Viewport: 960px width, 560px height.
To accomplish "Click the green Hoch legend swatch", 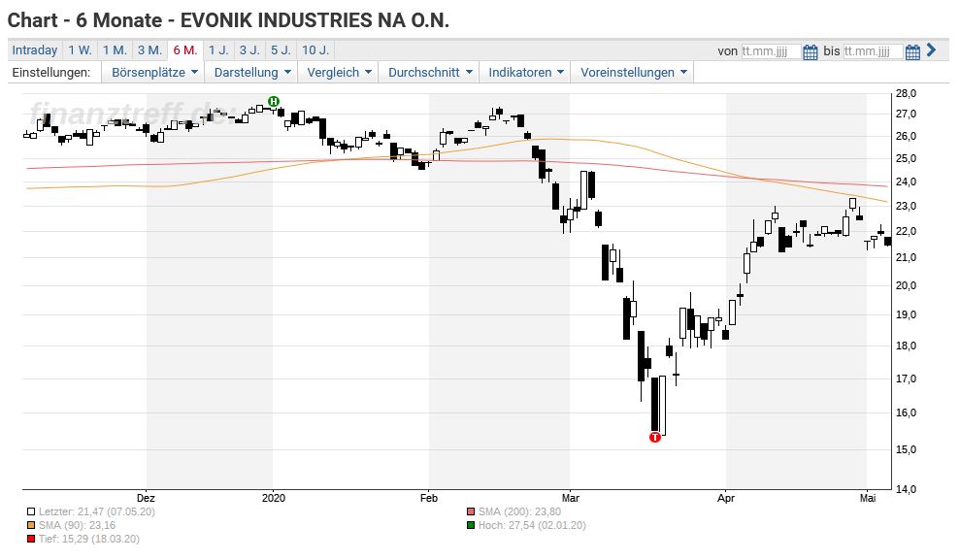I will (x=470, y=525).
